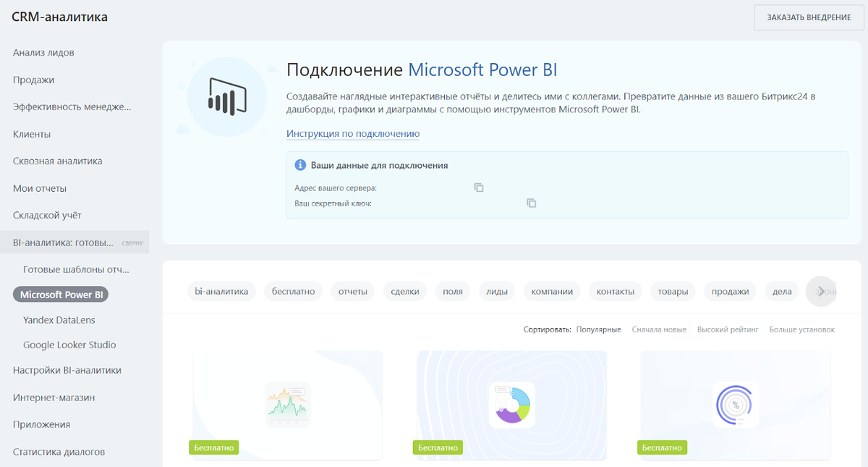
Task: Click the Сортировать label
Action: [548, 329]
